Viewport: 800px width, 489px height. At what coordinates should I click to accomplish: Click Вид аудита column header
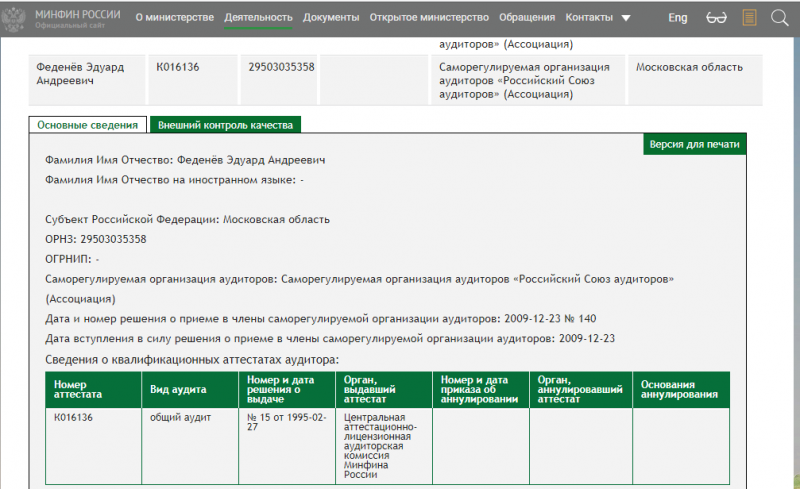coord(190,389)
